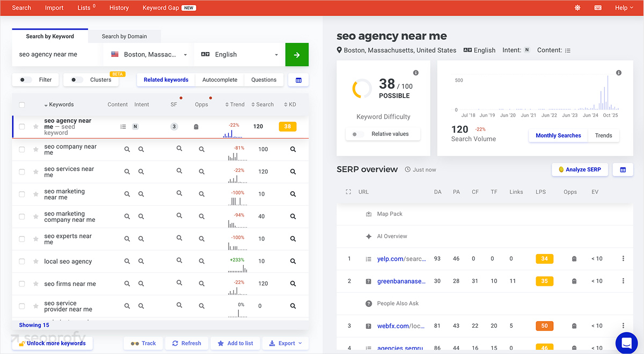Click the Keyword Difficulty gauge
This screenshot has height=354, width=644.
pos(361,89)
